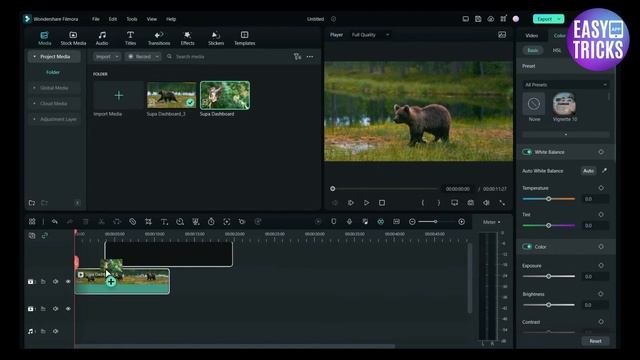Click the Tint slider handle
Screen dimensions: 640x360
pos(549,225)
